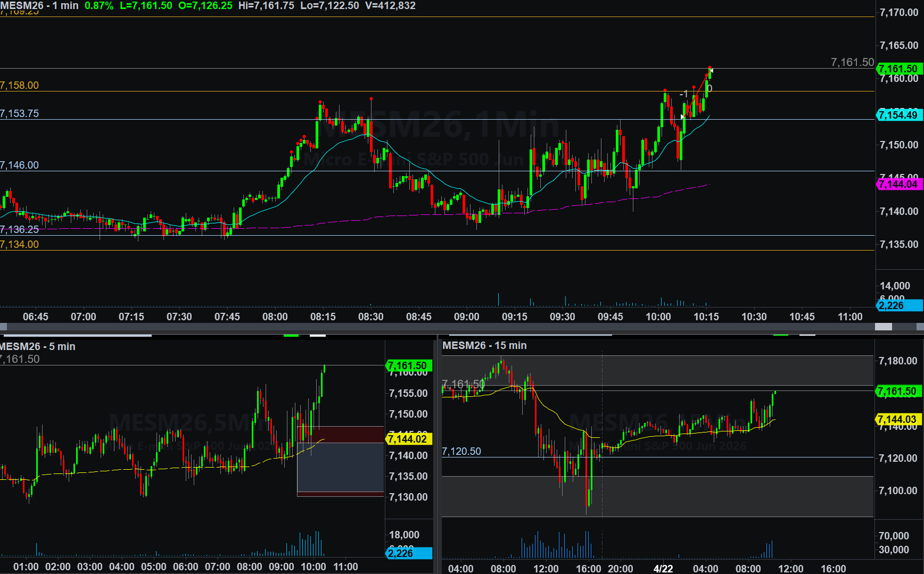Image resolution: width=924 pixels, height=574 pixels.
Task: Click the yellow 7,144.03 tag on 15-min chart
Action: click(x=898, y=419)
